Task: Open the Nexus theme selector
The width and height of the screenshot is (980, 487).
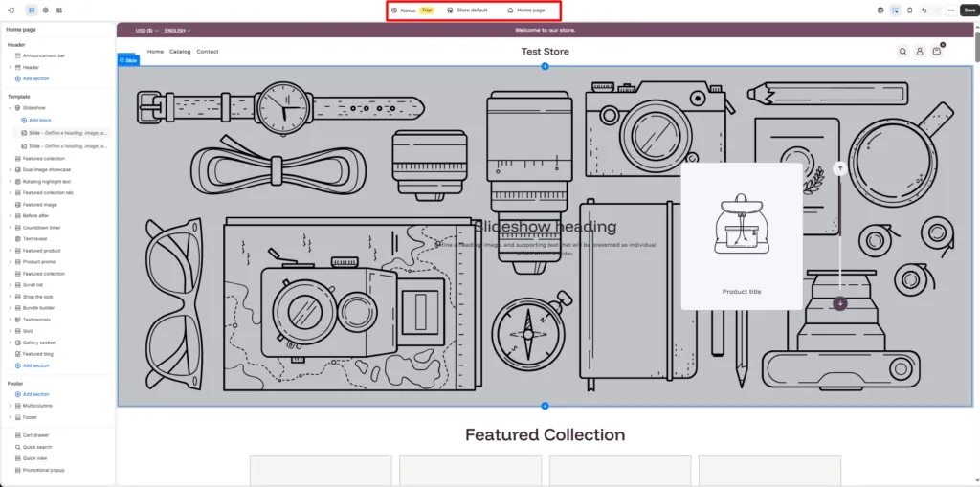Action: pos(412,10)
